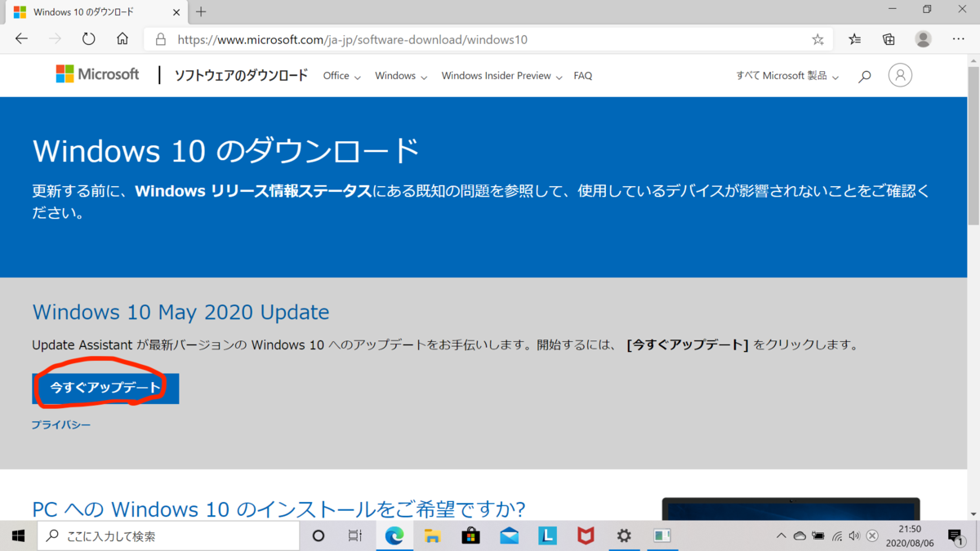Open Task View on the taskbar
The width and height of the screenshot is (980, 551).
point(355,536)
